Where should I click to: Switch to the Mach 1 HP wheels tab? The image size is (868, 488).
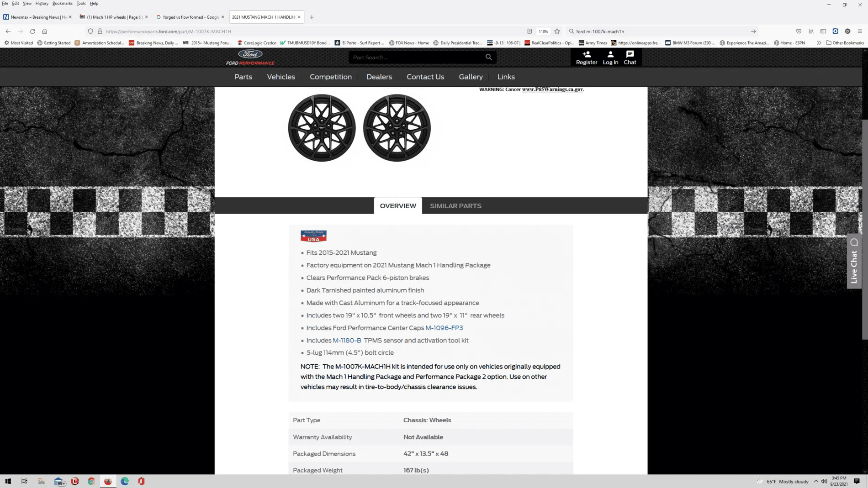coord(113,17)
